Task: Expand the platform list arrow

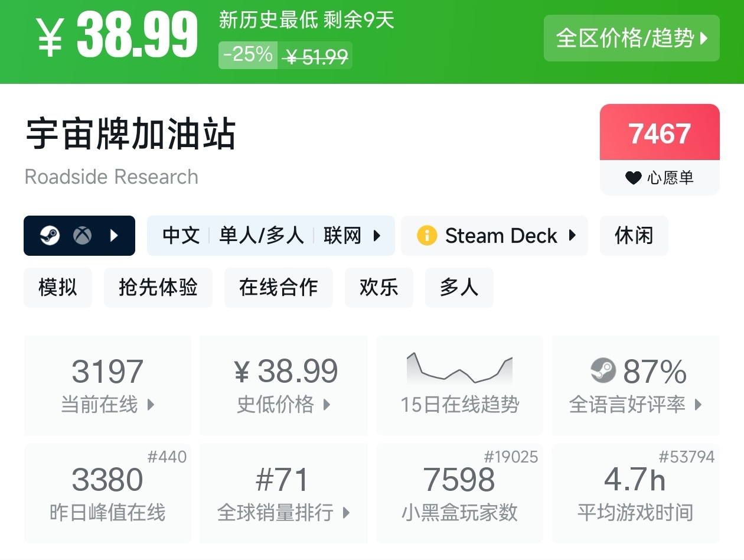Action: point(115,236)
